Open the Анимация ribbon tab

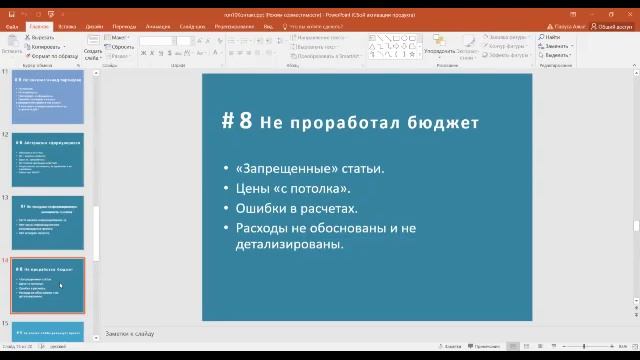(158, 27)
